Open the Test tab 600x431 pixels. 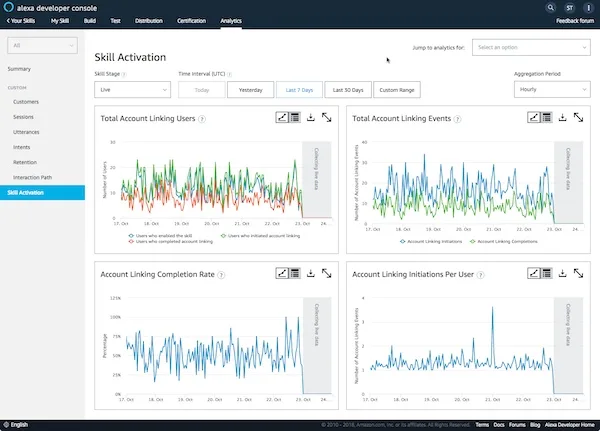pyautogui.click(x=115, y=21)
